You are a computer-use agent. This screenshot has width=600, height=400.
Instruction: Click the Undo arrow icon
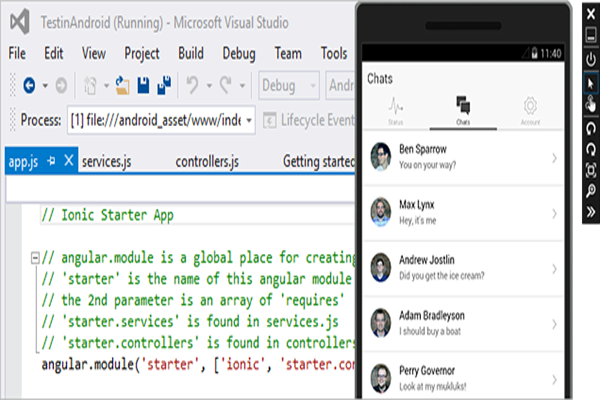[192, 85]
